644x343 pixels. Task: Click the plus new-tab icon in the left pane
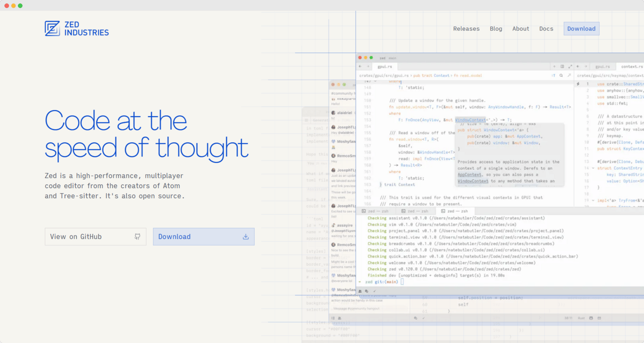(x=554, y=67)
